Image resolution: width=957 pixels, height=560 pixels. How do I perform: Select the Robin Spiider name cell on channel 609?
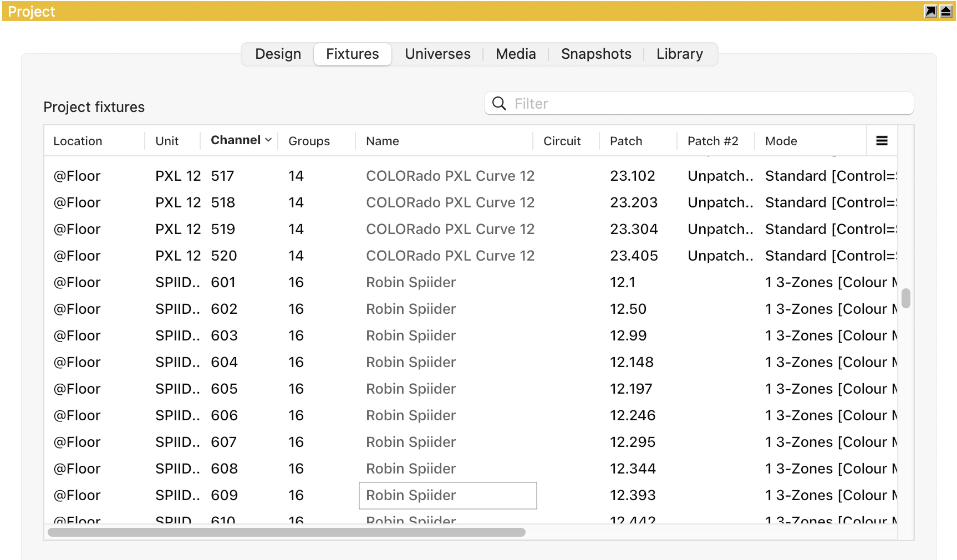447,495
